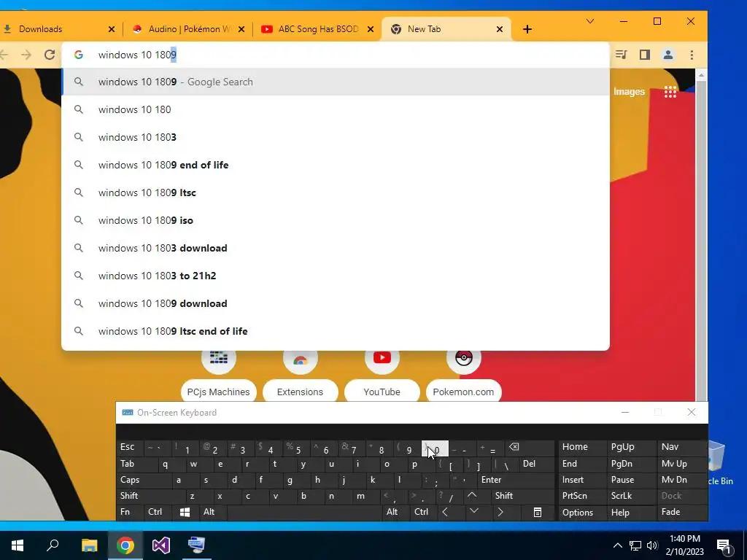Toggle left Ctrl key on On-Screen Keyboard
Image resolution: width=747 pixels, height=560 pixels.
[x=155, y=512]
